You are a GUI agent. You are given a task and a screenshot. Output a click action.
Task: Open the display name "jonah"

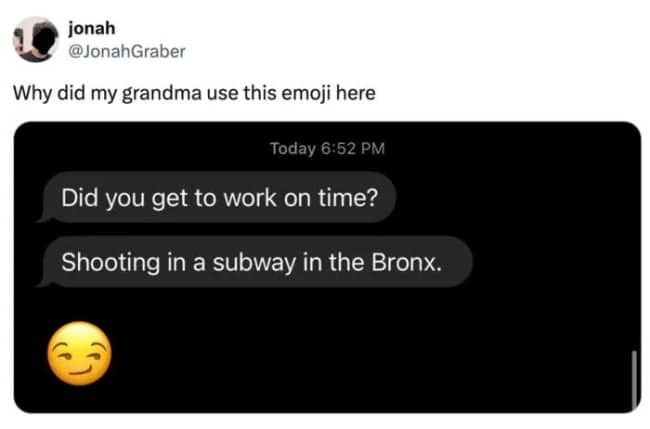(x=90, y=28)
